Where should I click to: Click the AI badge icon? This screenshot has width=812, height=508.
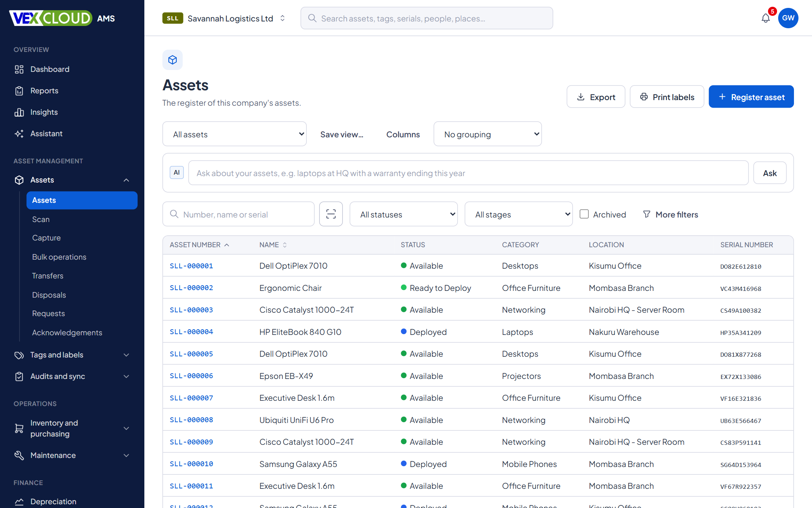tap(177, 172)
